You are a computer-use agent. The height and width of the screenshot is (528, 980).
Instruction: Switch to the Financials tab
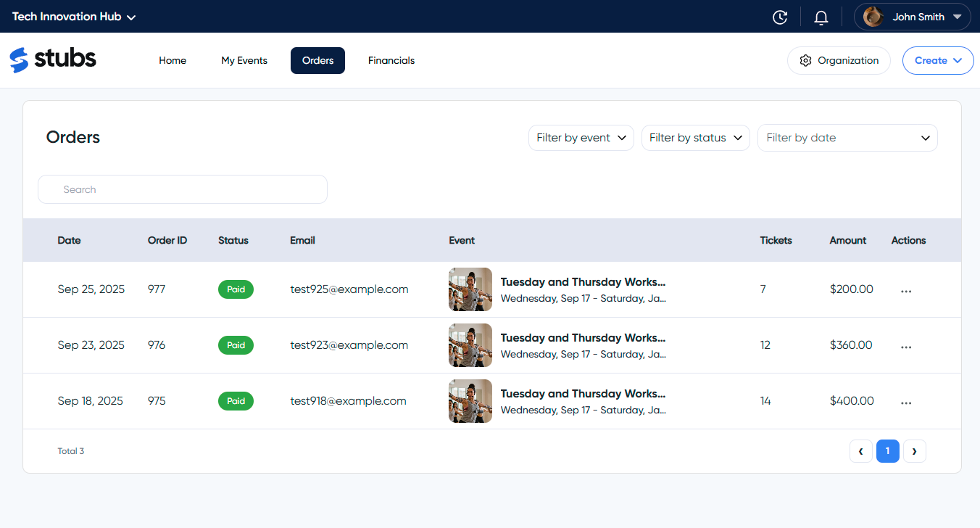point(391,60)
